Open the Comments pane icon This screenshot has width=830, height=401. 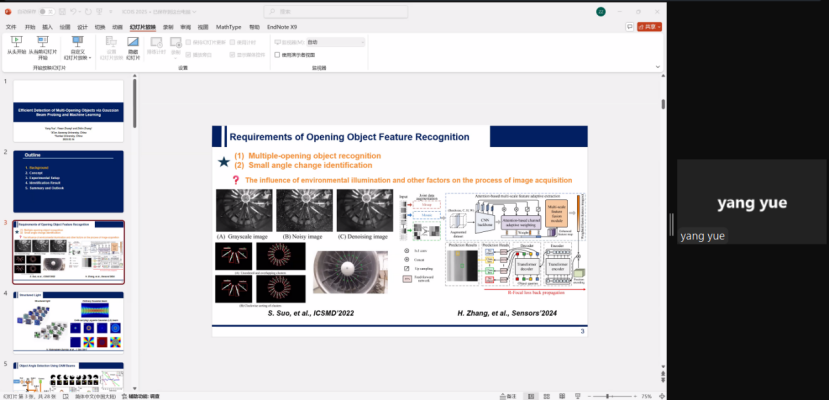629,26
